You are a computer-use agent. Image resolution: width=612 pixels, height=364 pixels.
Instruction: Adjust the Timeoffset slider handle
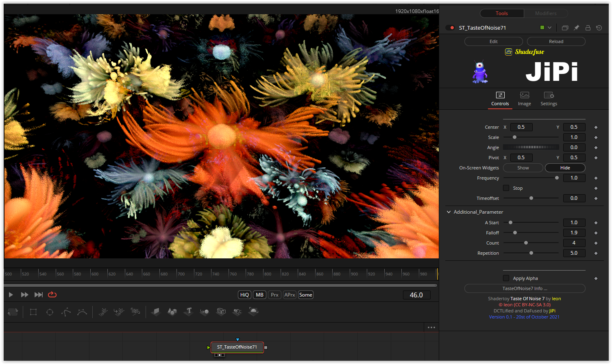(x=531, y=198)
